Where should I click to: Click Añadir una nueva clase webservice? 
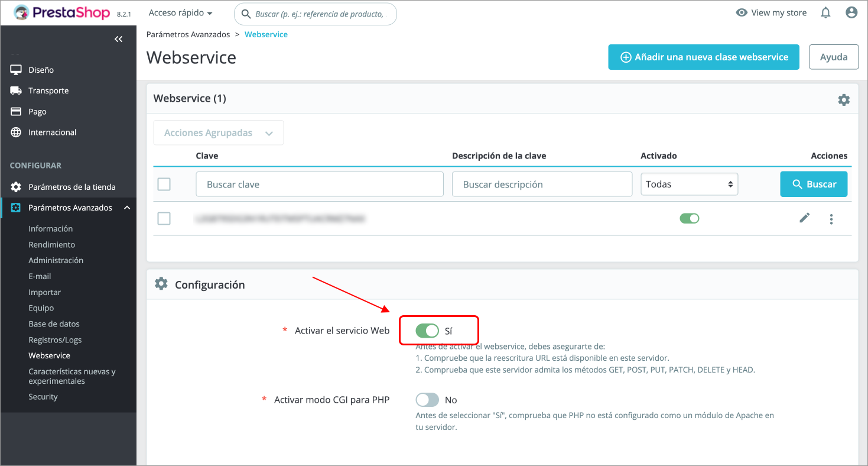(704, 57)
